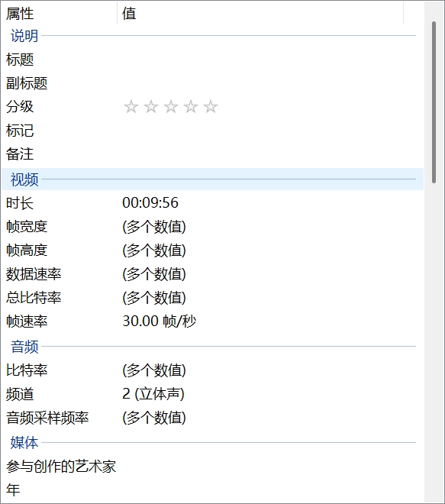445x504 pixels.
Task: Select the 频道 property row
Action: coord(212,394)
